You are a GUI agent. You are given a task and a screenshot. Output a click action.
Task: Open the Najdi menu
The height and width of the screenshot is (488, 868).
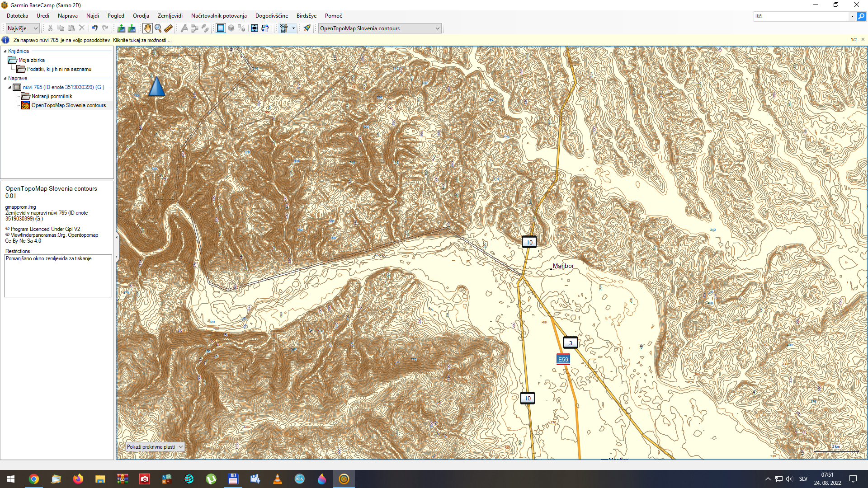tap(93, 16)
